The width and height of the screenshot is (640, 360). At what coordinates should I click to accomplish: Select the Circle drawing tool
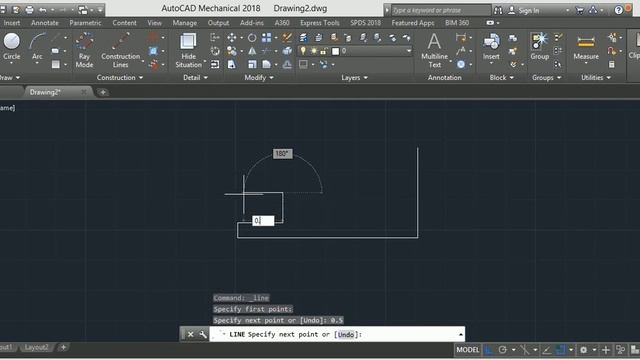click(x=11, y=47)
